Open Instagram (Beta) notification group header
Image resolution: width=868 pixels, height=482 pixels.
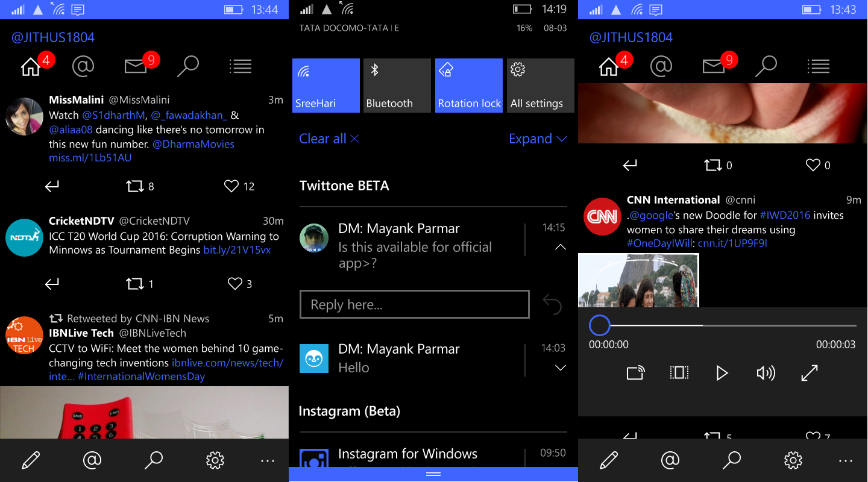tap(350, 411)
